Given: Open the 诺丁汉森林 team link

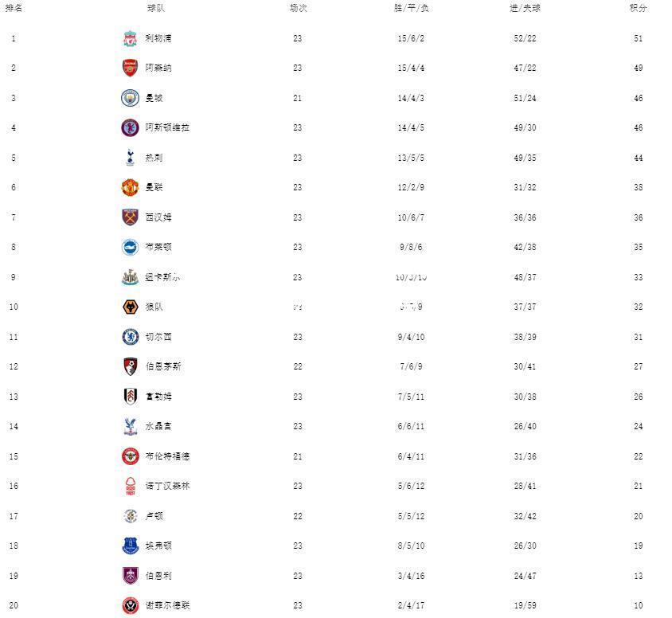Looking at the screenshot, I should click(167, 486).
